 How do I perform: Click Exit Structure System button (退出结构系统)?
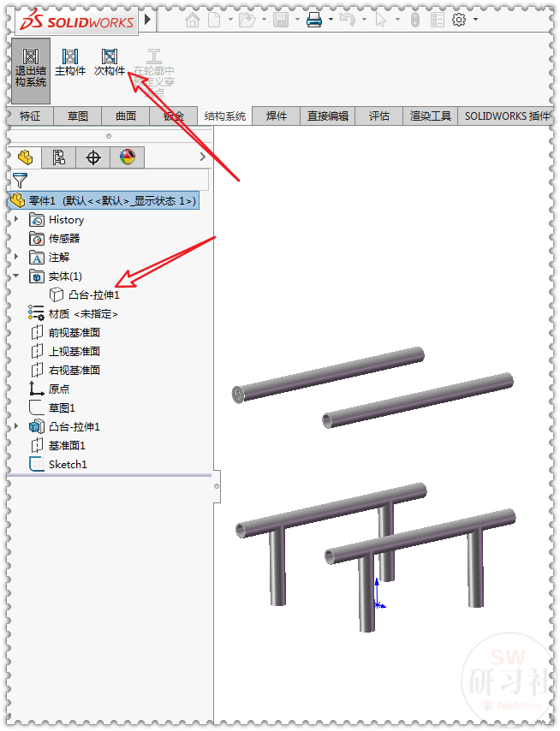(31, 70)
